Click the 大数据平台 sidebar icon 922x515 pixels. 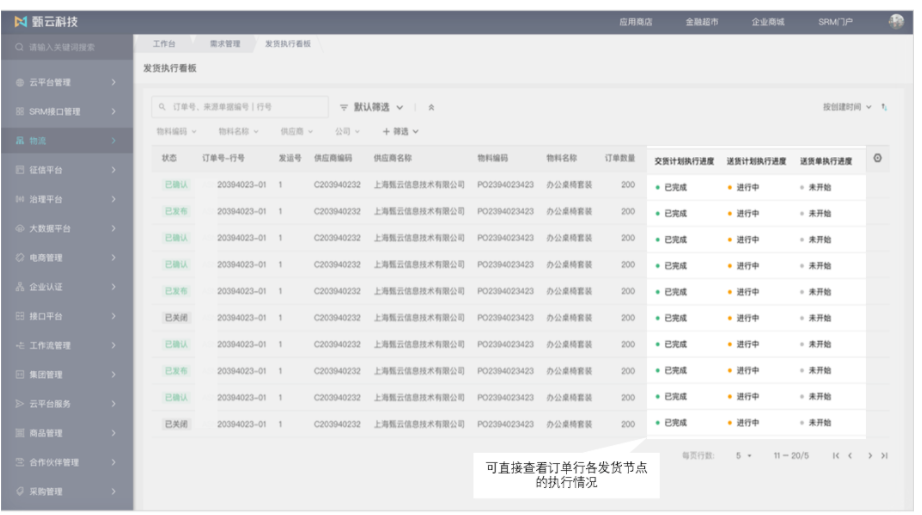(20, 228)
